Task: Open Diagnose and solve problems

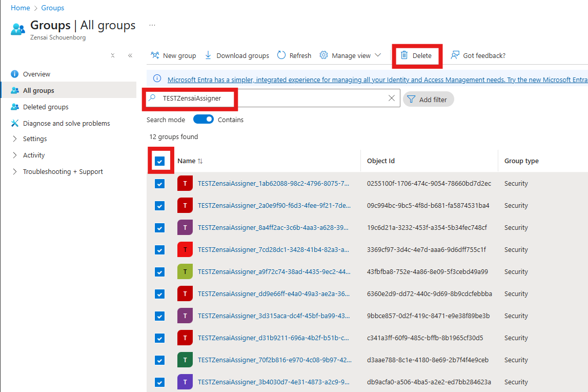Action: pos(66,123)
